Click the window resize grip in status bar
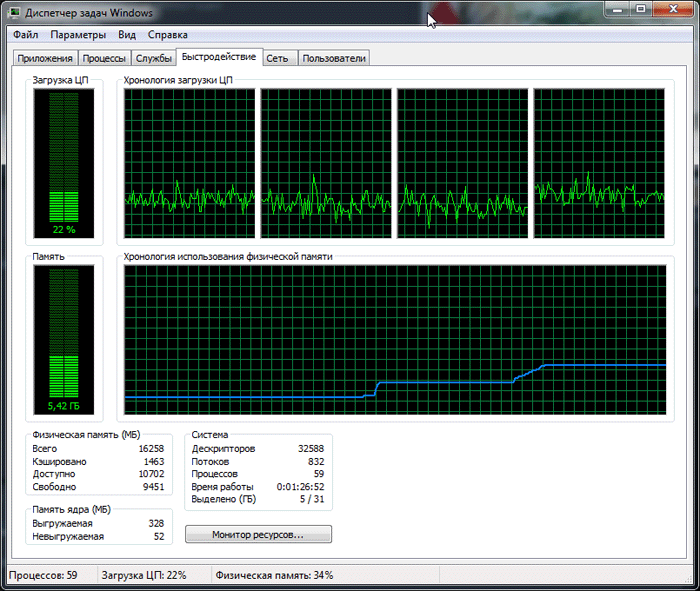 689,578
